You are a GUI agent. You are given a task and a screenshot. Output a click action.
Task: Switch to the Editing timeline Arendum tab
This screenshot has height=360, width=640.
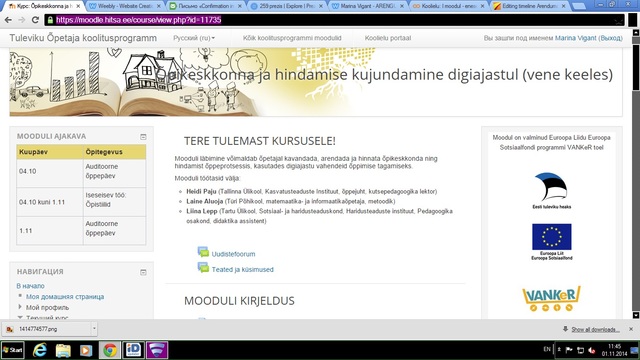point(529,6)
